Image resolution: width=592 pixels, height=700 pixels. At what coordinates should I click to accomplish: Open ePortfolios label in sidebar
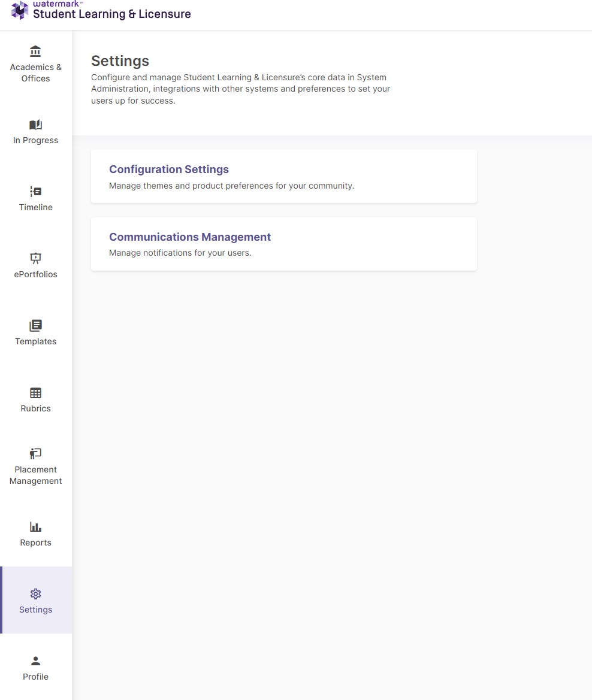(x=36, y=274)
